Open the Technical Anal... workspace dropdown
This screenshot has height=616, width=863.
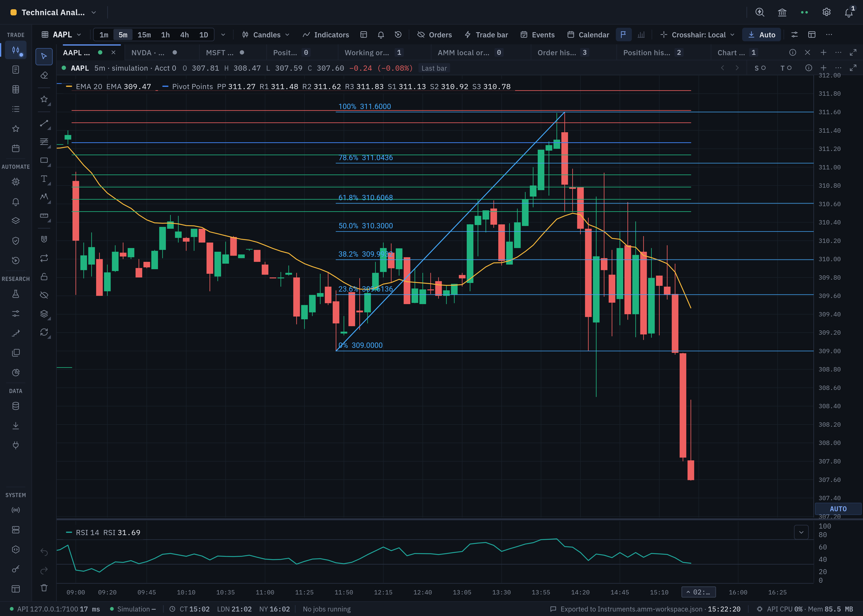point(53,13)
